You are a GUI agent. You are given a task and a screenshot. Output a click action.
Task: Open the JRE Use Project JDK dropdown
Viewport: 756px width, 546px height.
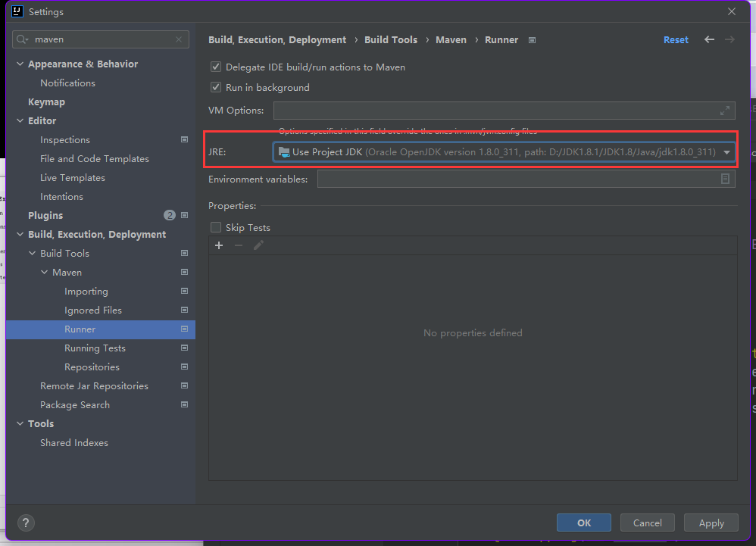coord(726,152)
